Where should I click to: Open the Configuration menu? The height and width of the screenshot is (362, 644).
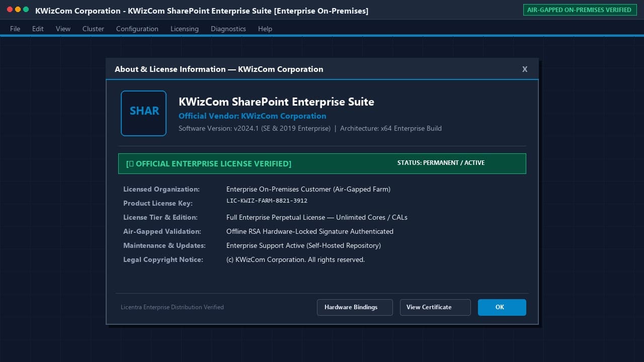point(137,29)
